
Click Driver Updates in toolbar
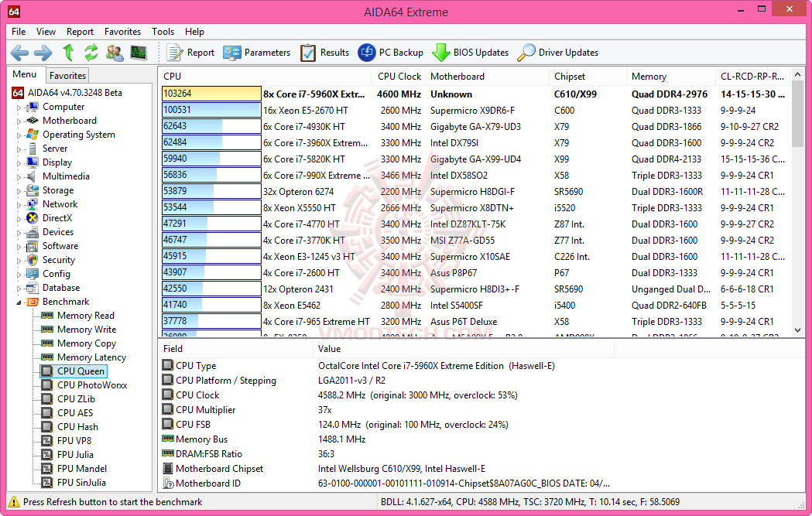click(x=558, y=53)
